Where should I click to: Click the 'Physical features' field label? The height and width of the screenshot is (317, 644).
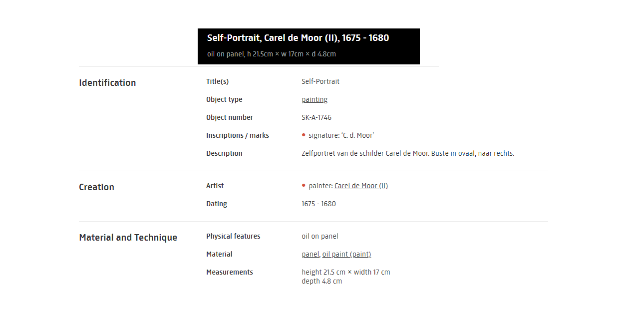tap(233, 236)
